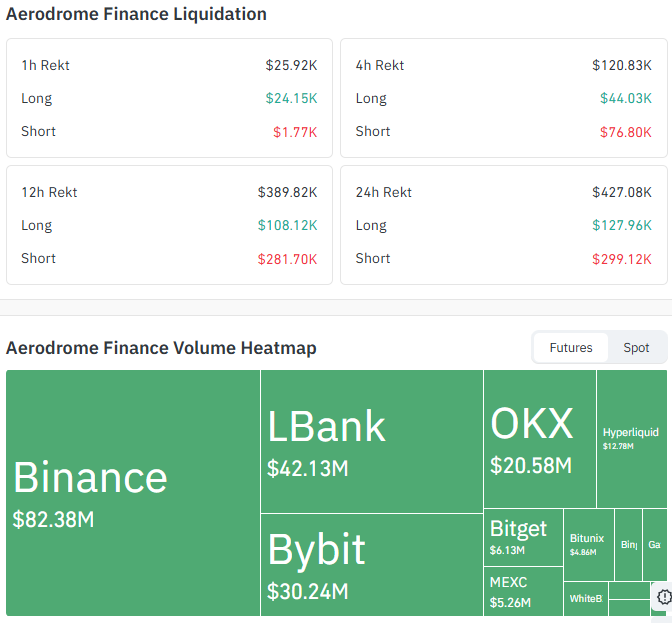Click the 1h Long value $24.15K
The image size is (672, 623).
[291, 98]
